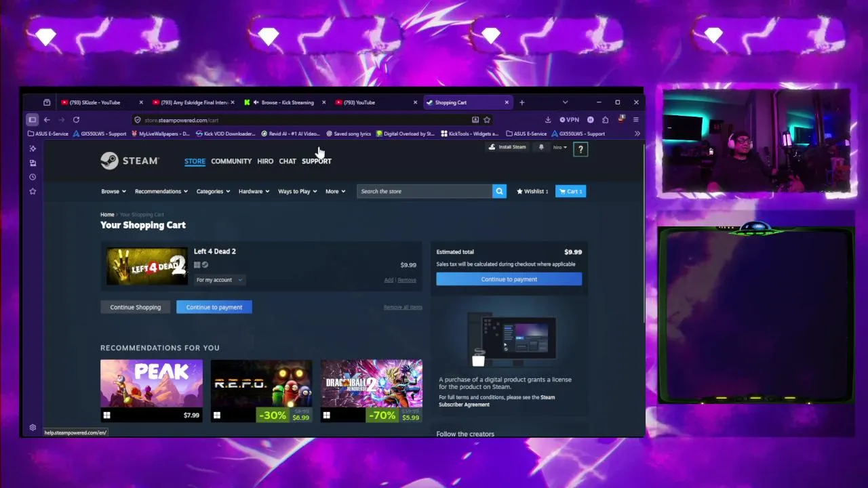This screenshot has width=868, height=488.
Task: Open the Wishlist with star icon
Action: point(532,191)
